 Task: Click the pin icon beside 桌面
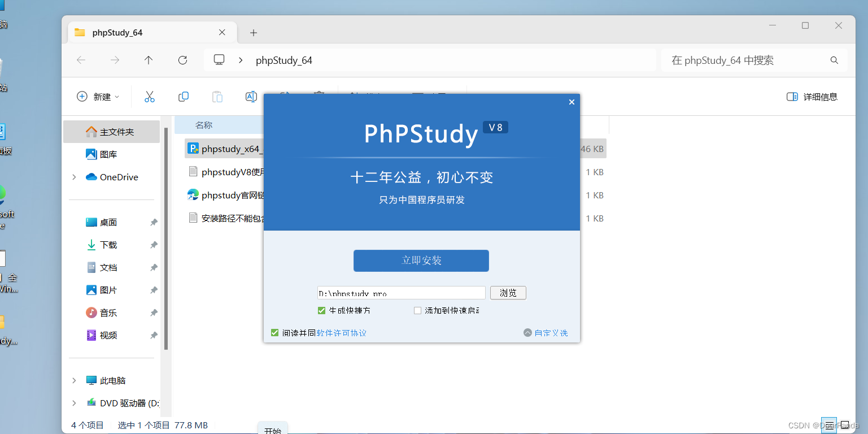click(154, 223)
